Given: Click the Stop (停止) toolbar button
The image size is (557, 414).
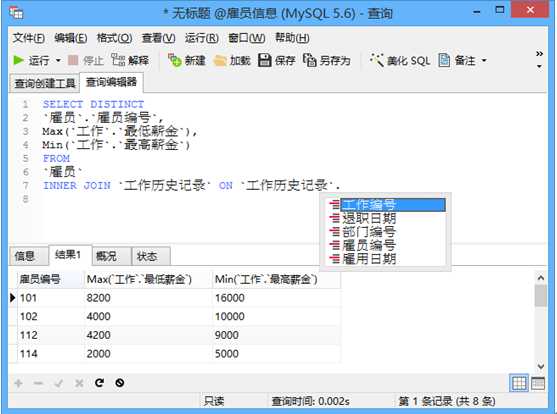Looking at the screenshot, I should (x=85, y=60).
